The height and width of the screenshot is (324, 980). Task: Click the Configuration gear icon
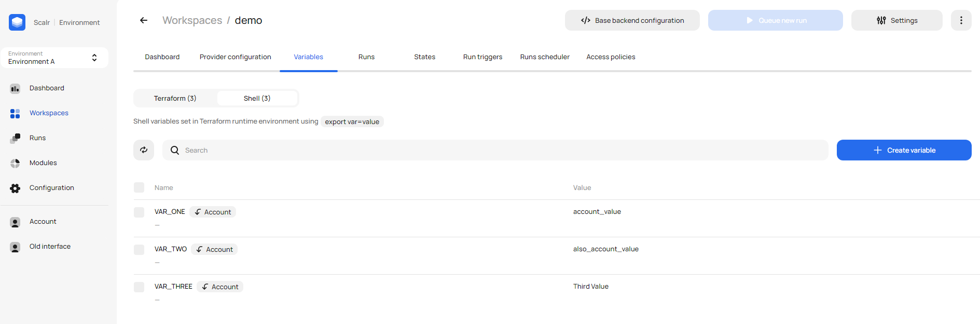click(15, 188)
